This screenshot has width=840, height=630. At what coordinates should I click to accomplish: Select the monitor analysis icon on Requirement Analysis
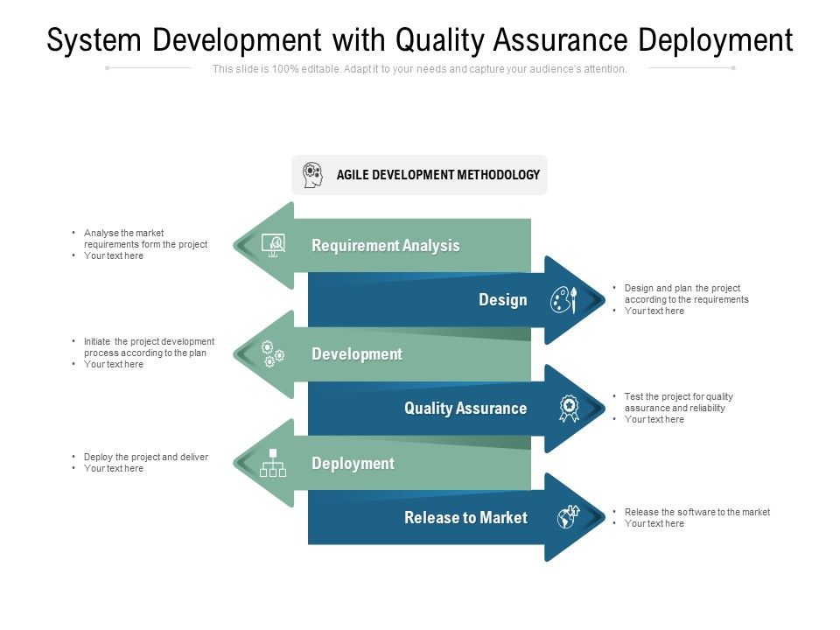[273, 245]
